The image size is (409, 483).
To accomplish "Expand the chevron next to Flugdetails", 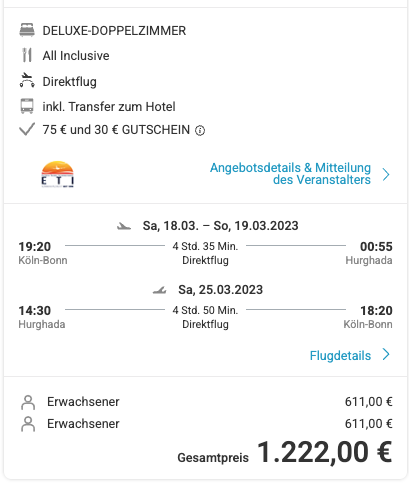I will click(x=386, y=354).
